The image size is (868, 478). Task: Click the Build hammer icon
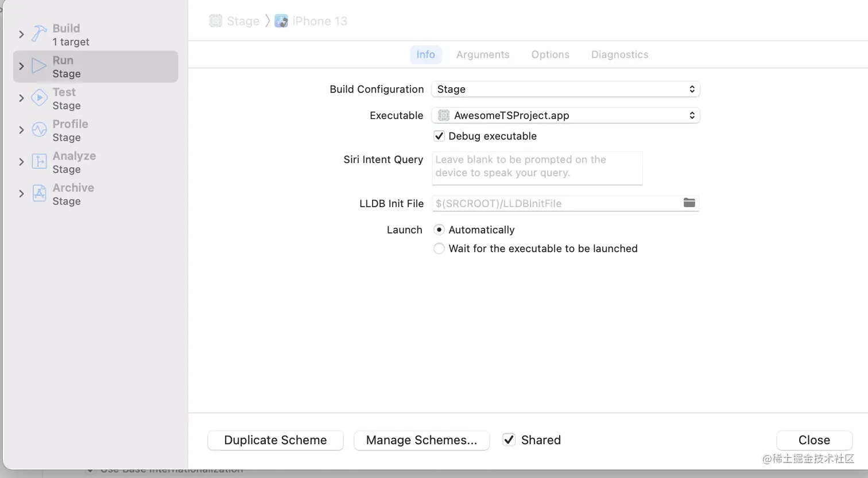pyautogui.click(x=39, y=34)
